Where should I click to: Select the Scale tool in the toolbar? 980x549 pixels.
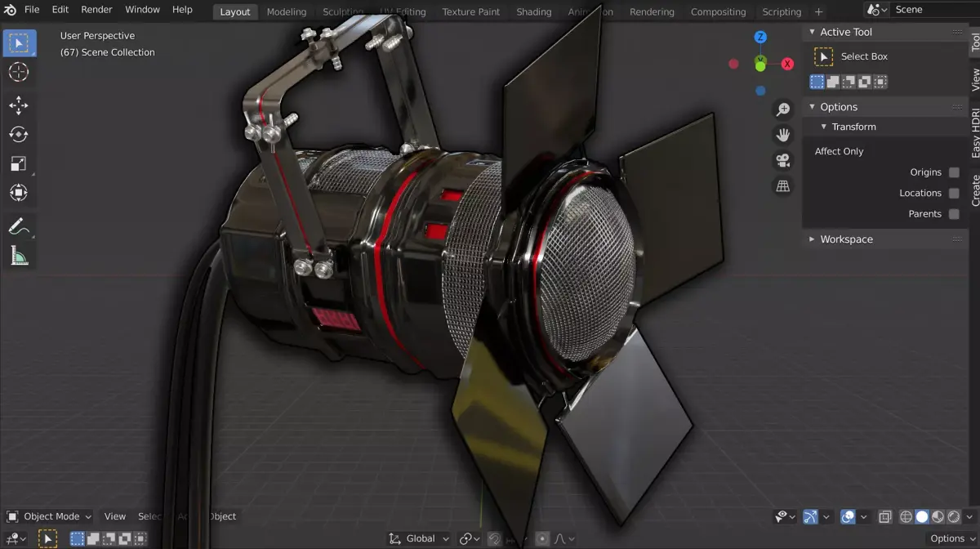20,163
